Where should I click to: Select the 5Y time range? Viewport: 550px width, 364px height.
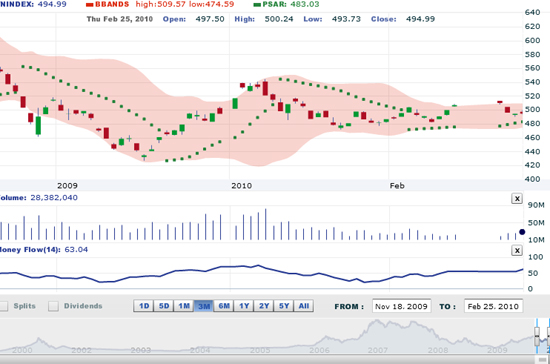(284, 306)
